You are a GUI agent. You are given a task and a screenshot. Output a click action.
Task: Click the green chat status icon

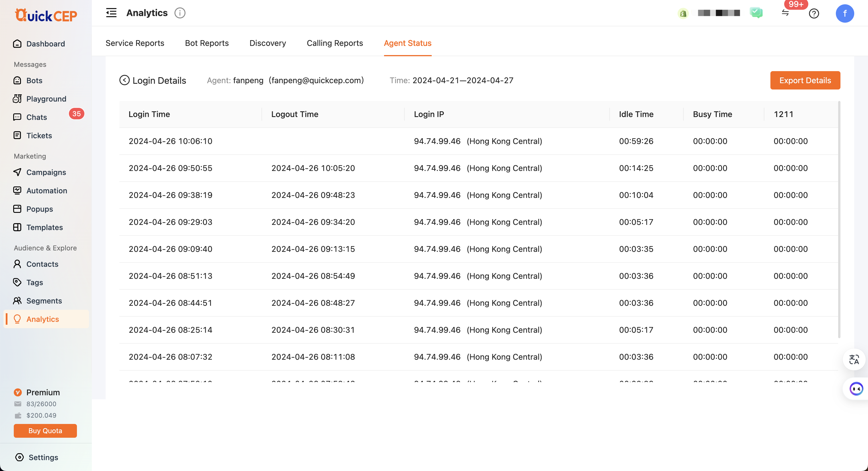pos(756,13)
